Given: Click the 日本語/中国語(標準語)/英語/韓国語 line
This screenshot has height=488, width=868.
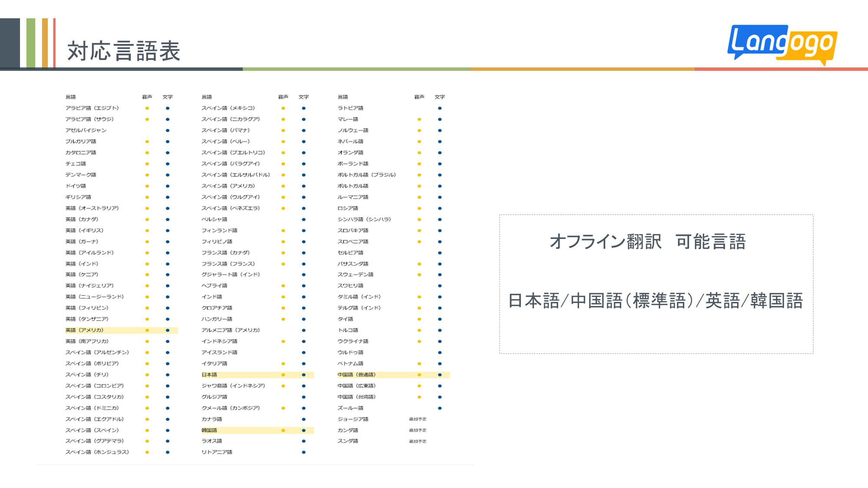Looking at the screenshot, I should coord(656,301).
